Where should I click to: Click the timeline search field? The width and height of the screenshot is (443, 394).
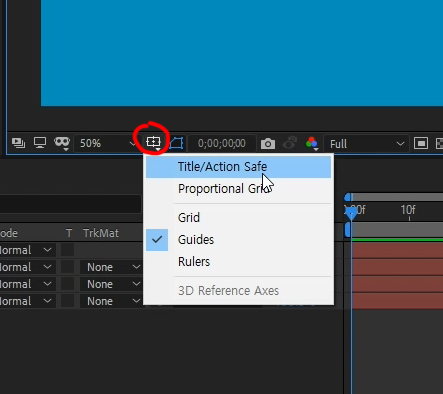70,204
